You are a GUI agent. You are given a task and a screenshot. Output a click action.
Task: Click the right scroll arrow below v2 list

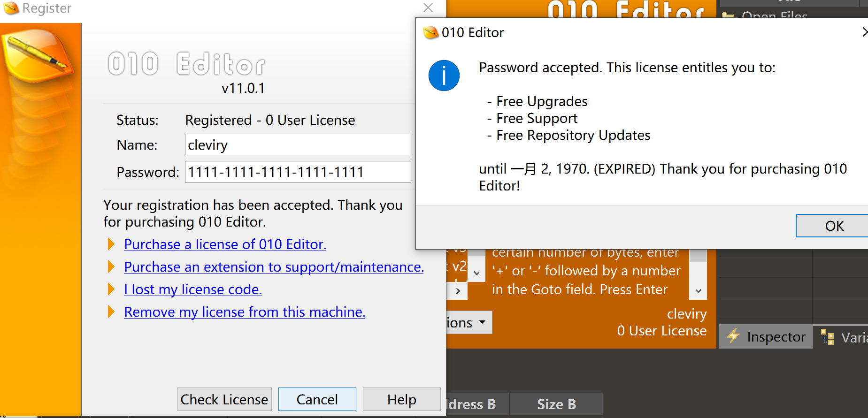(458, 291)
